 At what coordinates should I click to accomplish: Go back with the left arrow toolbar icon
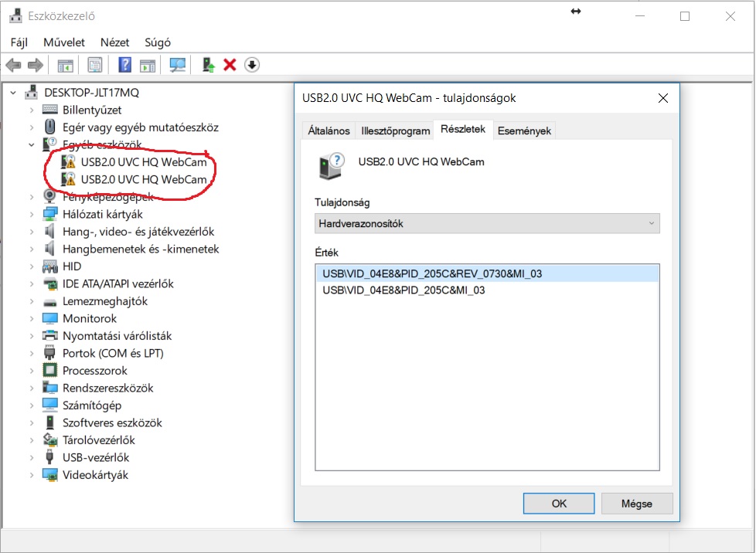tap(13, 65)
